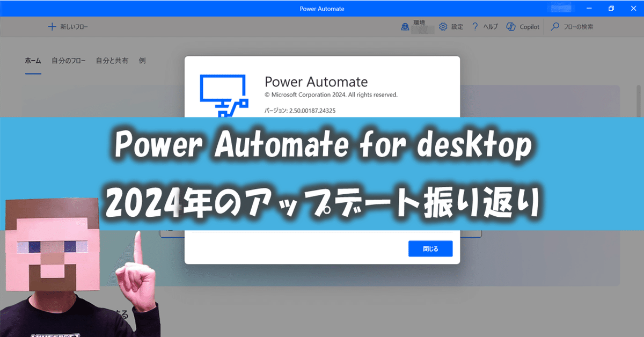
Task: Open the 自分と共有 tab
Action: pos(112,61)
